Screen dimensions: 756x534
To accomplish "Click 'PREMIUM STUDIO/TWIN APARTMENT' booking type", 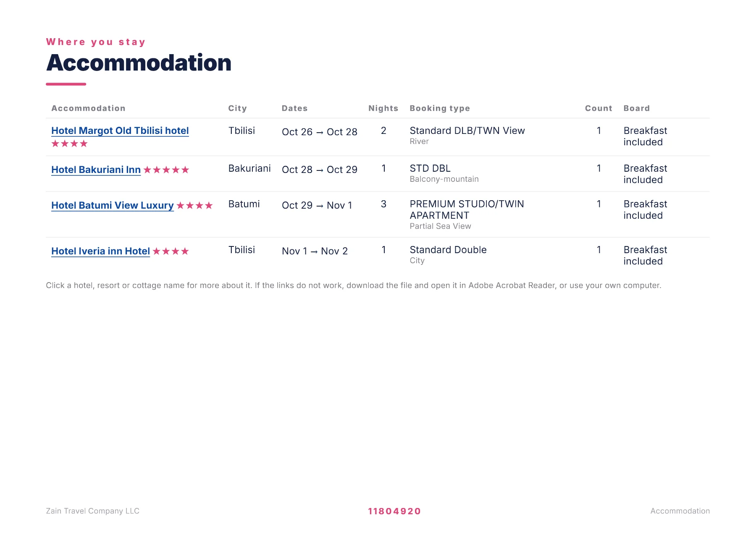I will pos(467,209).
